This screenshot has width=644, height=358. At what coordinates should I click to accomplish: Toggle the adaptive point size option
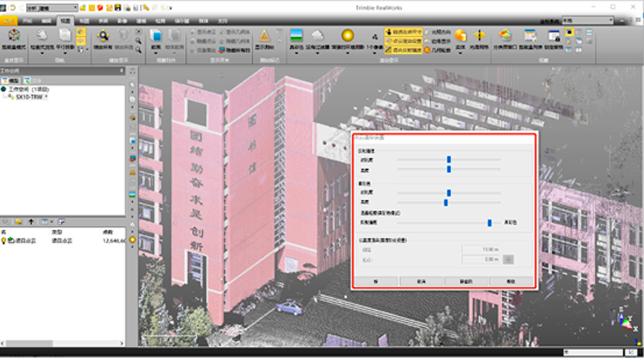(404, 32)
